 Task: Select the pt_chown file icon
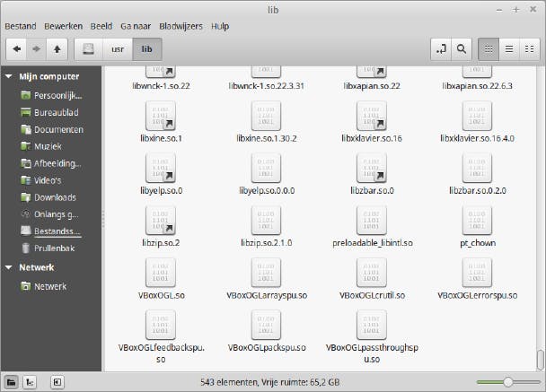click(477, 221)
